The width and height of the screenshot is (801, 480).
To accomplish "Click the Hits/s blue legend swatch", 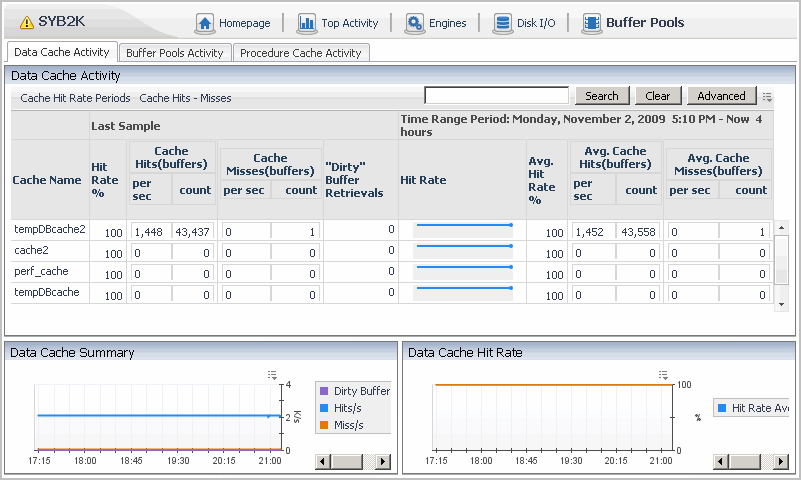I will 323,408.
